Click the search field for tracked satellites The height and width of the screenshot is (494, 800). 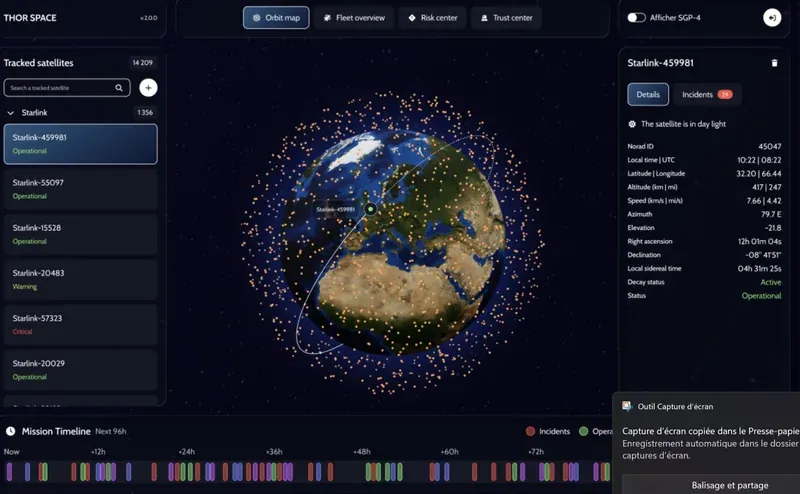point(67,88)
